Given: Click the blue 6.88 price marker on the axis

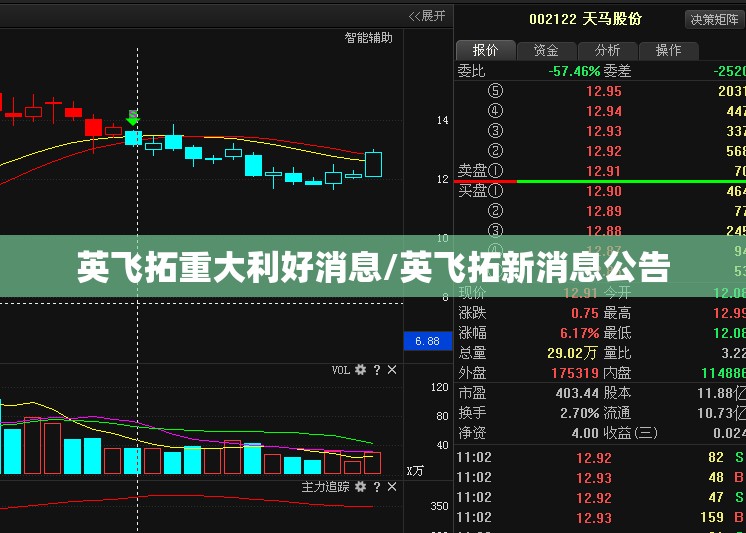Looking at the screenshot, I should 428,341.
